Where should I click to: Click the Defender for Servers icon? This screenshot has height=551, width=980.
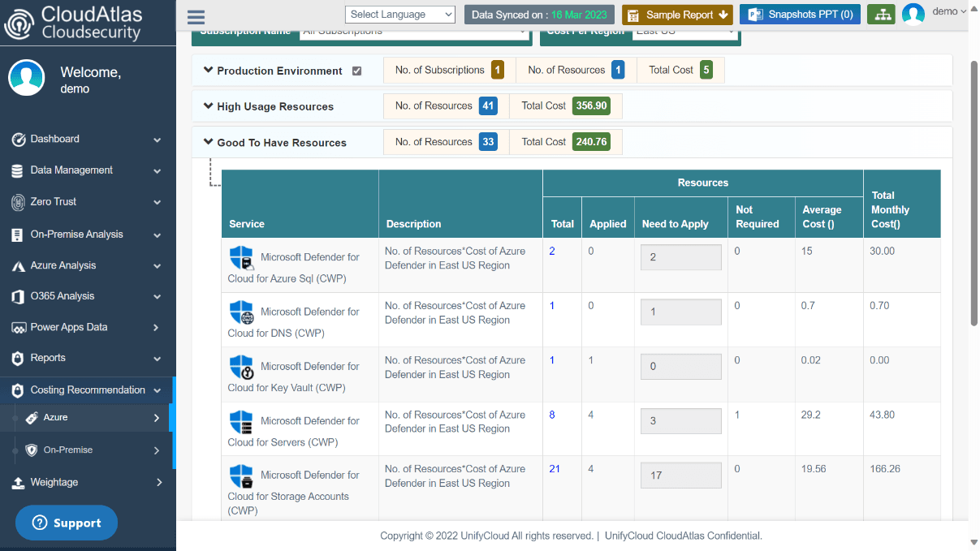(x=241, y=421)
